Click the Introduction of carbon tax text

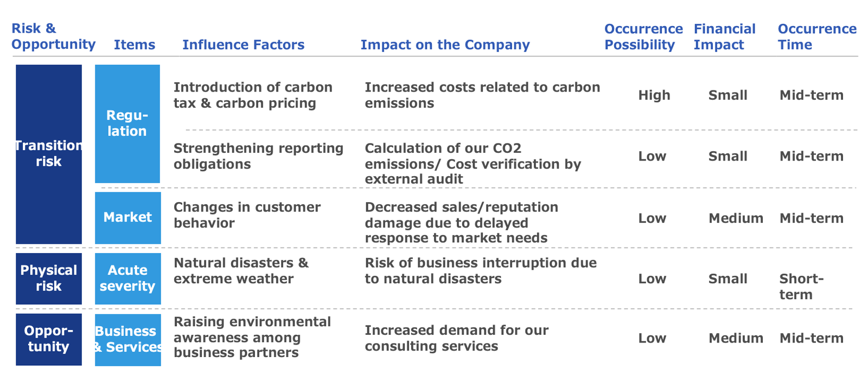253,95
